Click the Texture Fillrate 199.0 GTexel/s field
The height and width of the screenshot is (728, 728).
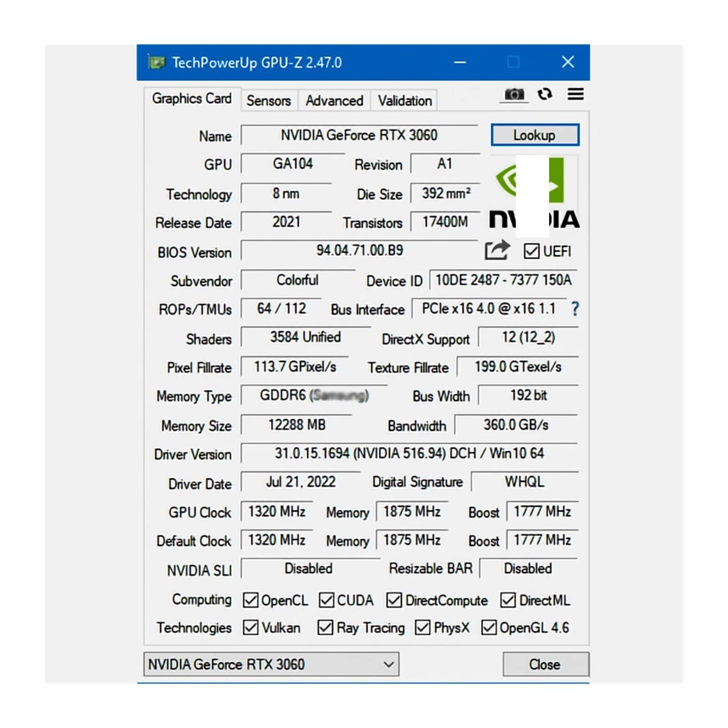tap(518, 366)
